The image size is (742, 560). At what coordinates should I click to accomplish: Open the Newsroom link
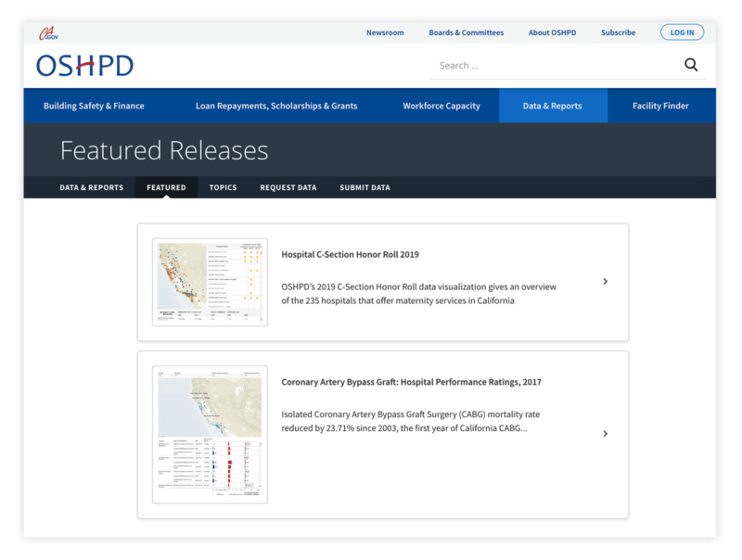(385, 32)
